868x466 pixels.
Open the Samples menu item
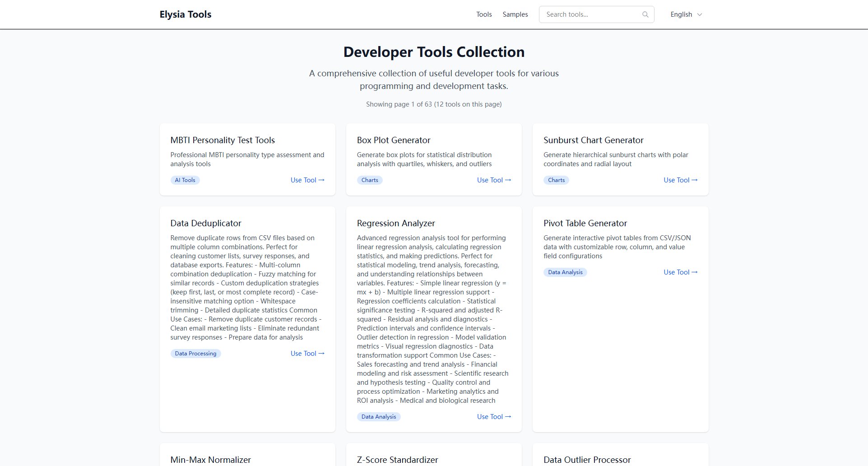click(x=515, y=14)
